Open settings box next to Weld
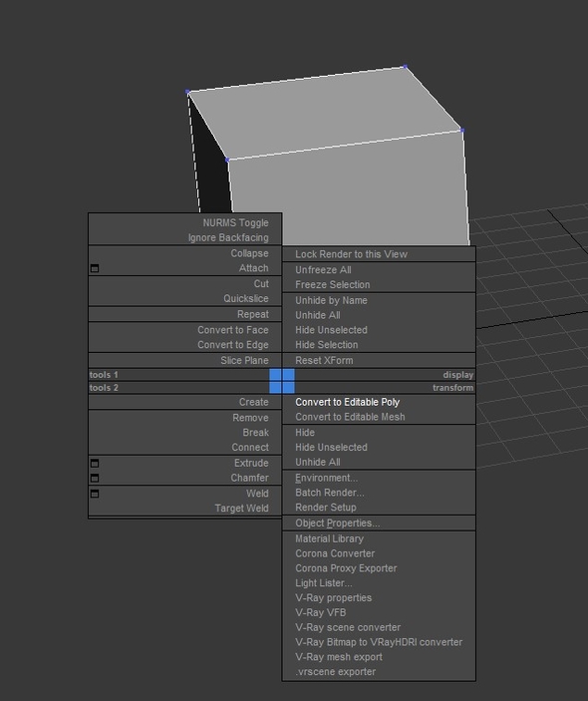Image resolution: width=588 pixels, height=701 pixels. pyautogui.click(x=95, y=494)
